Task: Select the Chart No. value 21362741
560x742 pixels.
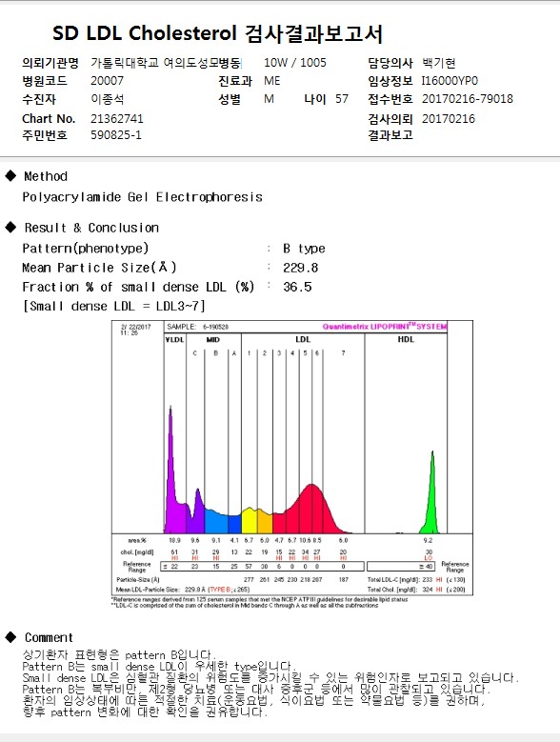Action: [117, 118]
